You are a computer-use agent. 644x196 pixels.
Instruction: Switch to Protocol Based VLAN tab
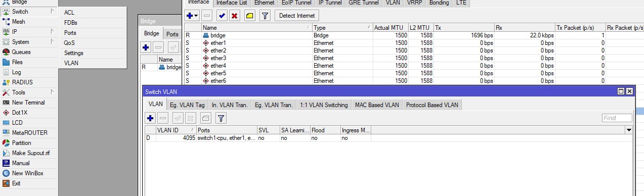click(x=432, y=105)
